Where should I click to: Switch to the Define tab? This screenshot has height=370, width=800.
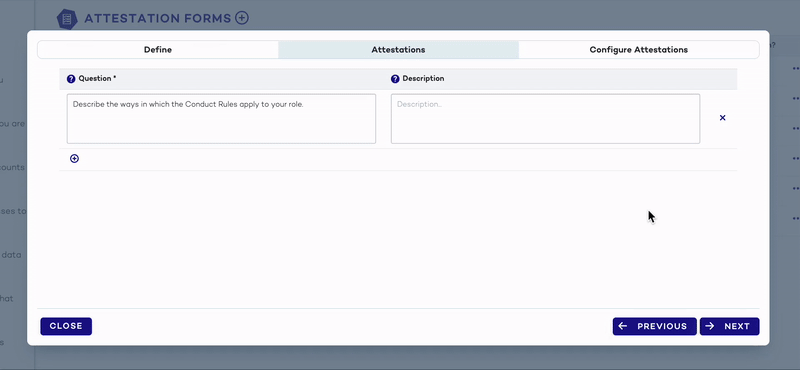158,50
